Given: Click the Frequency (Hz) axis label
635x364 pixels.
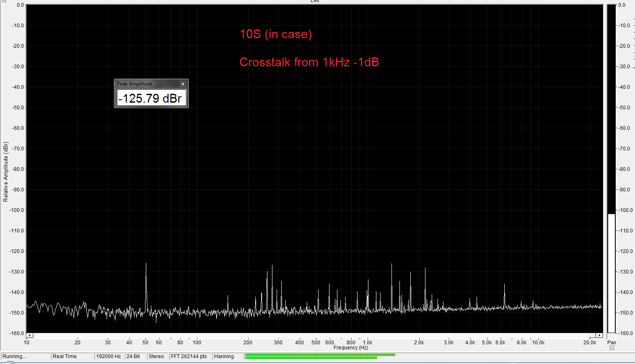Looking at the screenshot, I should click(x=351, y=348).
